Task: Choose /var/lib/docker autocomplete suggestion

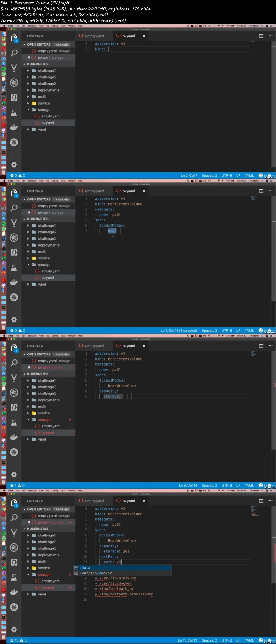Action: pyautogui.click(x=123, y=573)
